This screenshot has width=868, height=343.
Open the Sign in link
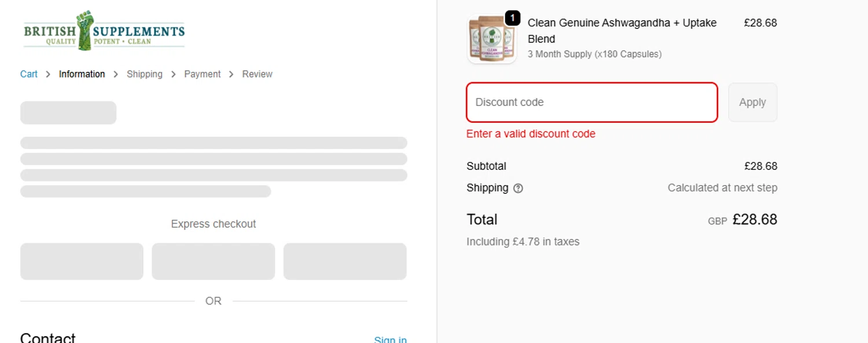pyautogui.click(x=390, y=340)
